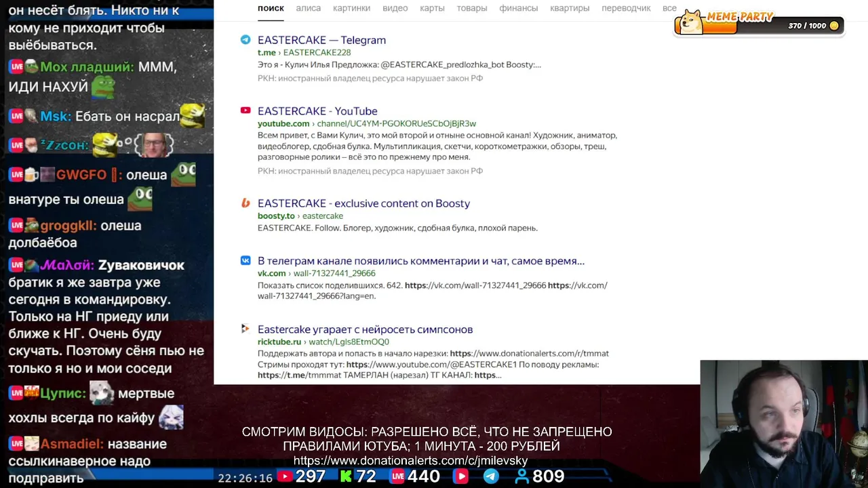Screen dimensions: 868x488
Task: Click chat username Малэй
Action: click(66, 265)
